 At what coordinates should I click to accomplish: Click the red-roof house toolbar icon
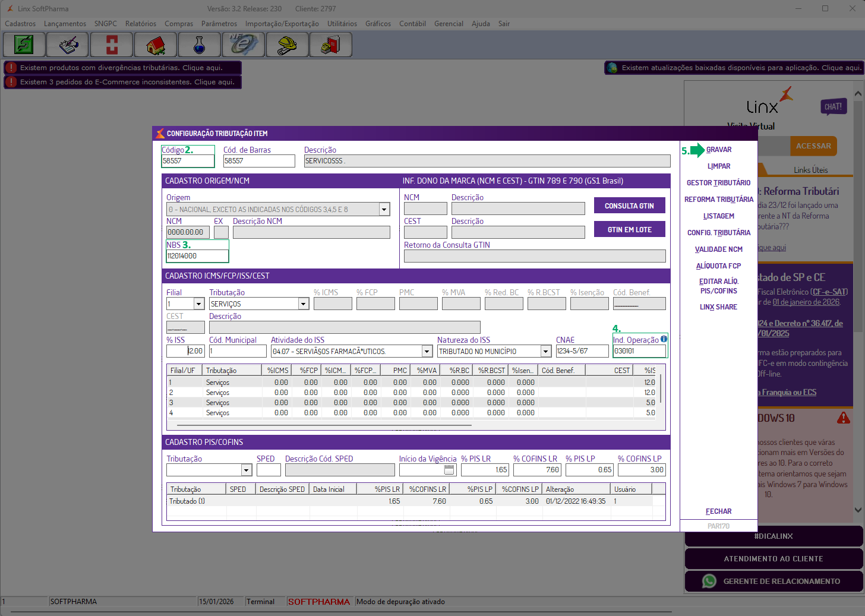click(x=156, y=45)
